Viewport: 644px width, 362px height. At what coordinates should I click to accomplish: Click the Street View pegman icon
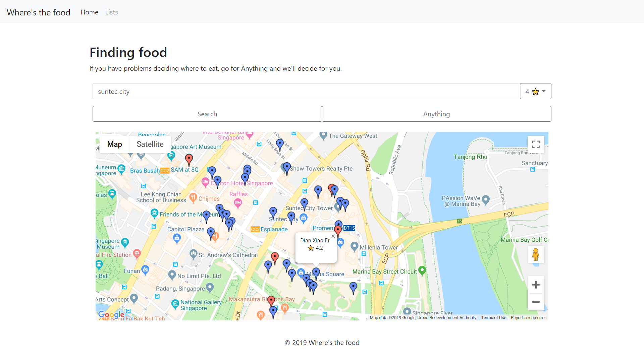pyautogui.click(x=536, y=255)
